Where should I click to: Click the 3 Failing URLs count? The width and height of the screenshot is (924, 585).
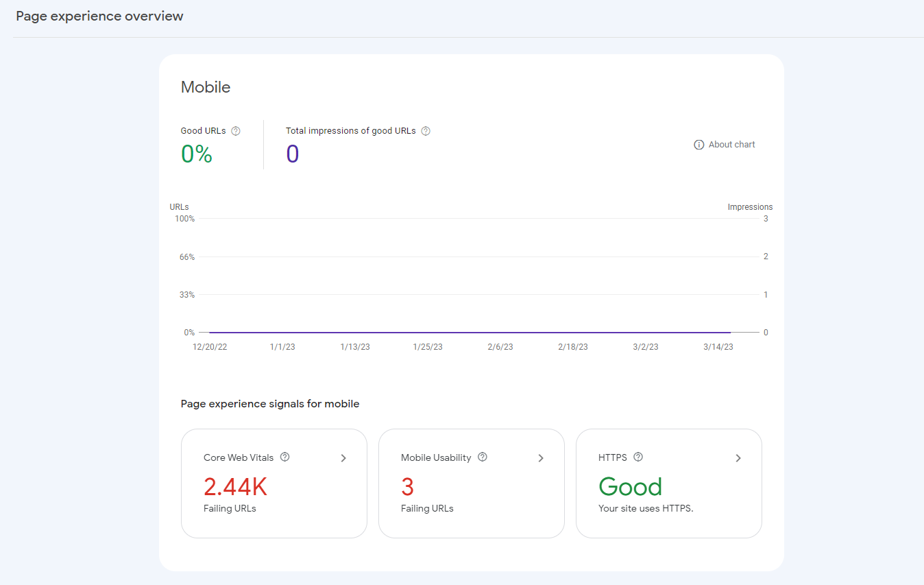(x=407, y=486)
